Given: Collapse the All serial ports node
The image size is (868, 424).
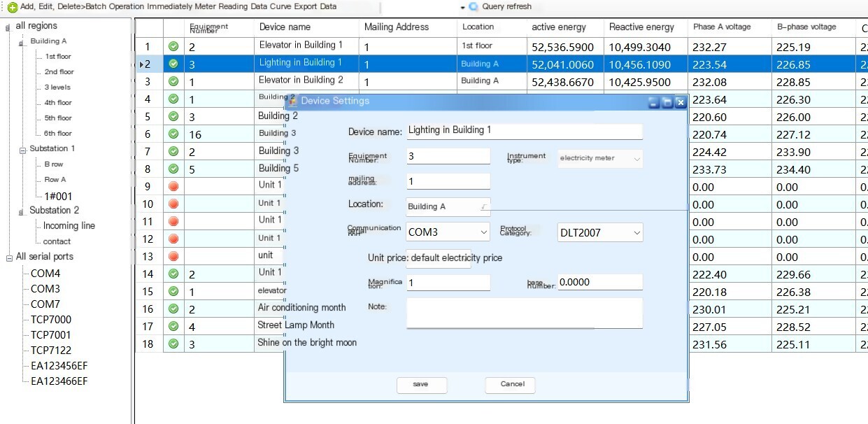Looking at the screenshot, I should click(x=9, y=257).
